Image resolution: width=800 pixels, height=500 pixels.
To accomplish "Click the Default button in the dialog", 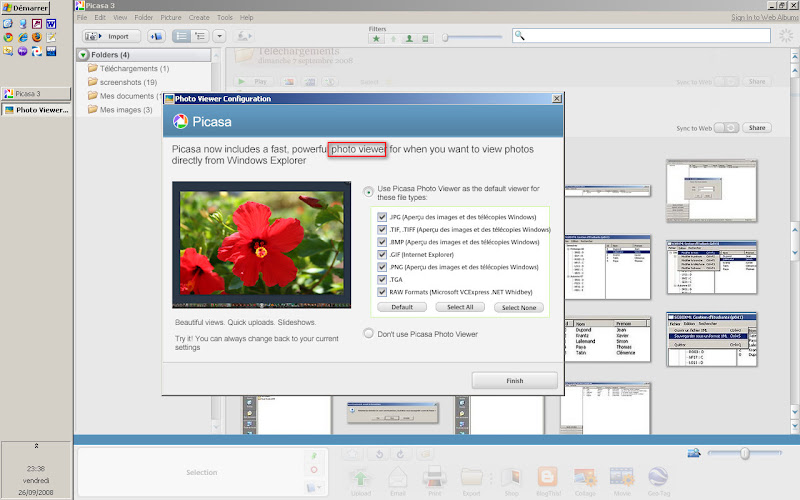I will pyautogui.click(x=402, y=307).
